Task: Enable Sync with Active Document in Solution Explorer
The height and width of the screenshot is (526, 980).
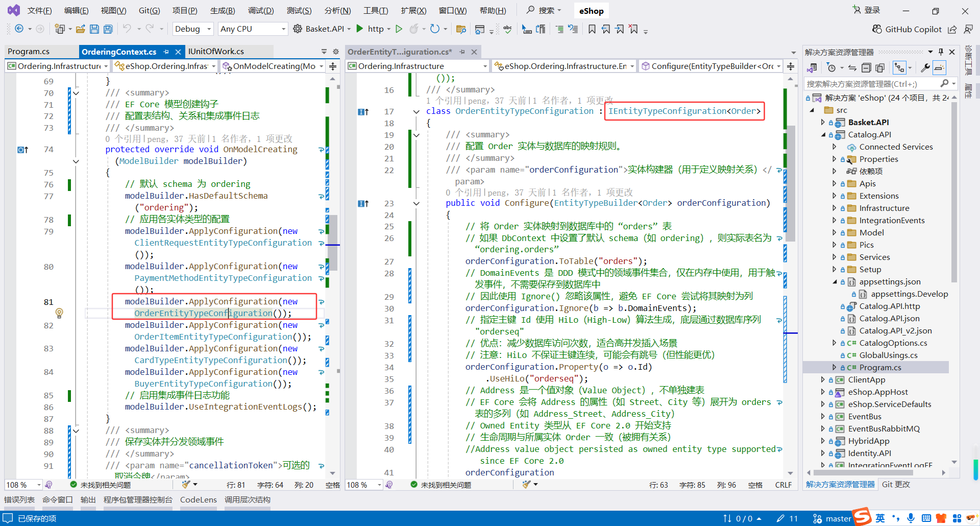Action: point(852,67)
